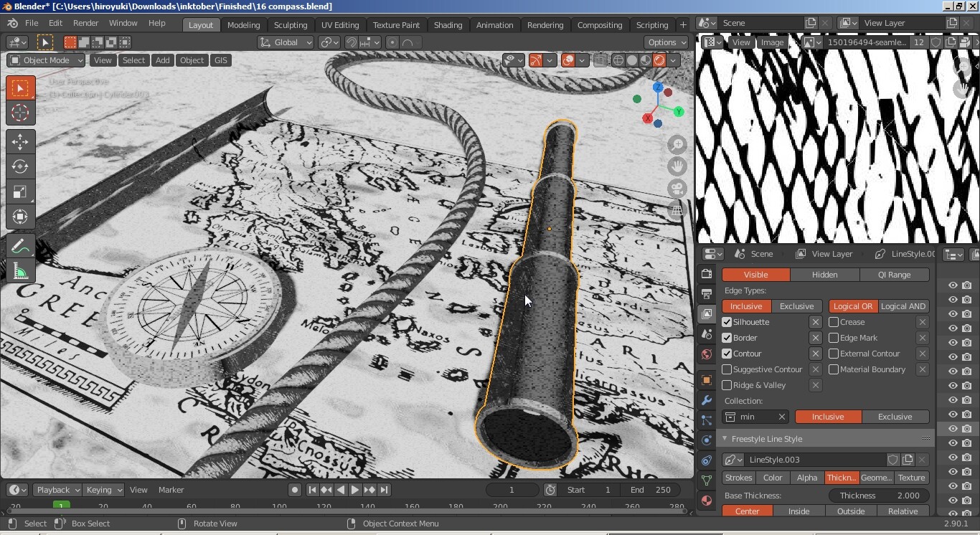The height and width of the screenshot is (535, 980).
Task: Uncheck the Silhouette edge type
Action: 727,322
